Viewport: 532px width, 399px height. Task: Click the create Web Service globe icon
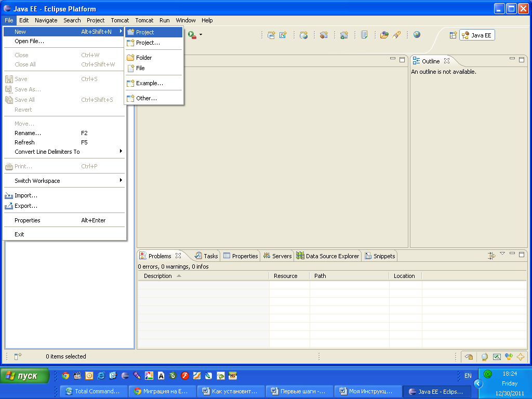pos(303,35)
